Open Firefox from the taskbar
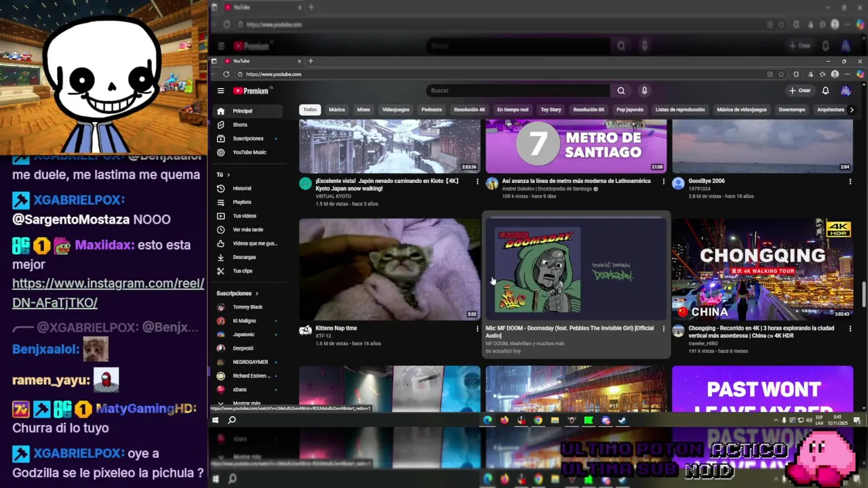Image resolution: width=868 pixels, height=488 pixels. click(x=505, y=420)
